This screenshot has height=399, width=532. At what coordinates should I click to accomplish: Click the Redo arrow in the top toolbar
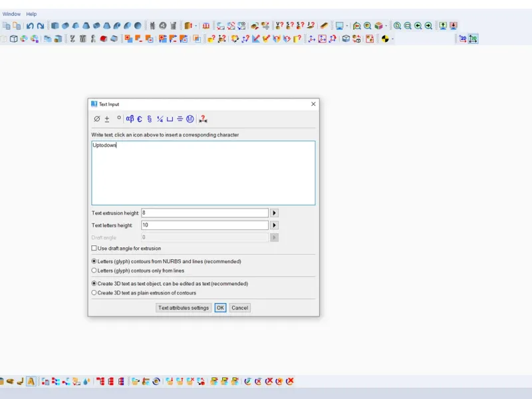click(41, 26)
